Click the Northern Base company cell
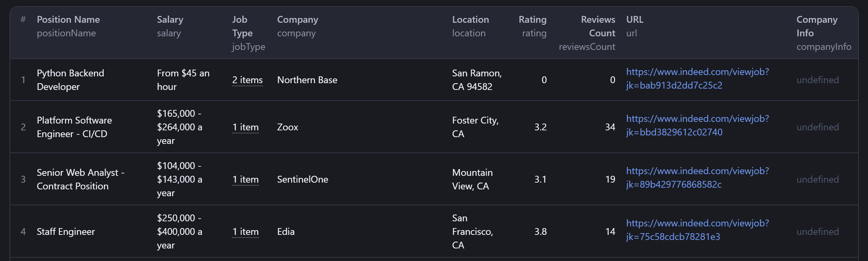This screenshot has width=868, height=261. coord(307,80)
